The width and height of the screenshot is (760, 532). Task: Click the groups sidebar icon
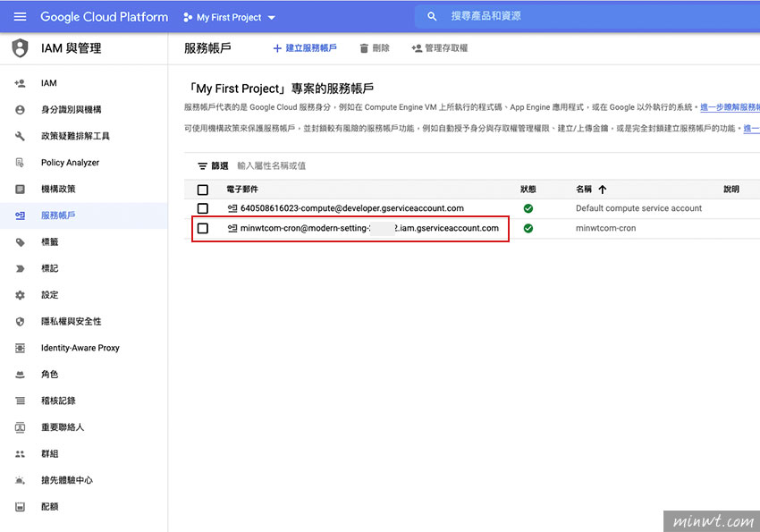click(20, 454)
